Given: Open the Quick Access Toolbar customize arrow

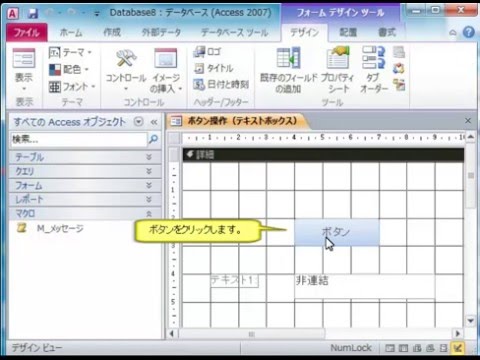Looking at the screenshot, I should click(97, 14).
